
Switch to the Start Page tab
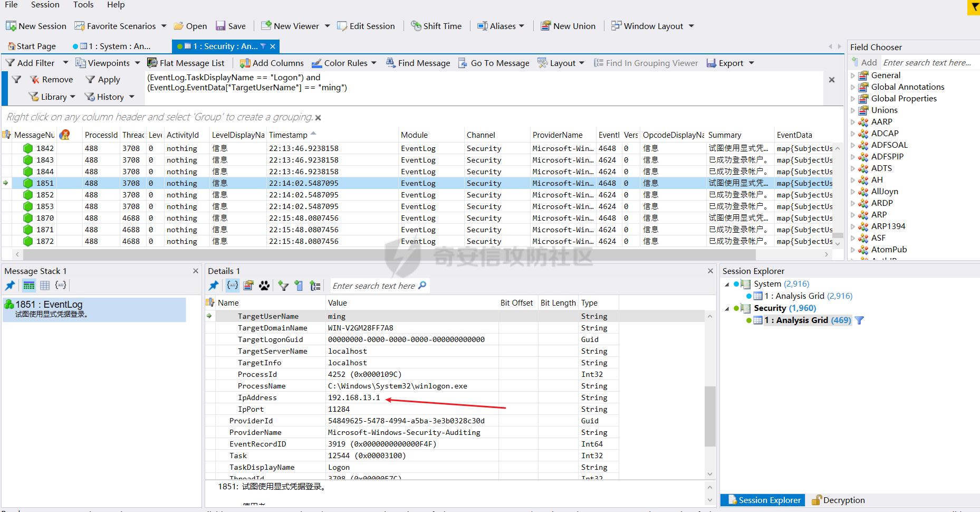coord(32,46)
